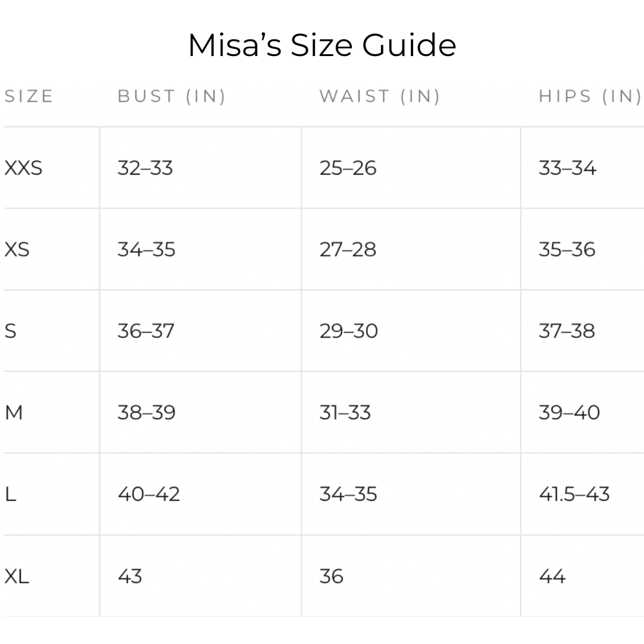Screen dimensions: 644x644
Task: Select the XL hips value 44
Action: pos(552,576)
